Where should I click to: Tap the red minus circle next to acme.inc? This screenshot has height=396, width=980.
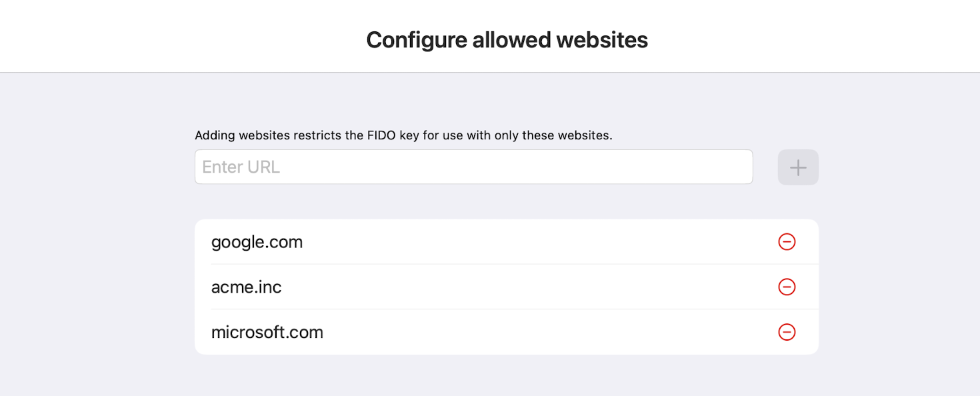pyautogui.click(x=787, y=287)
